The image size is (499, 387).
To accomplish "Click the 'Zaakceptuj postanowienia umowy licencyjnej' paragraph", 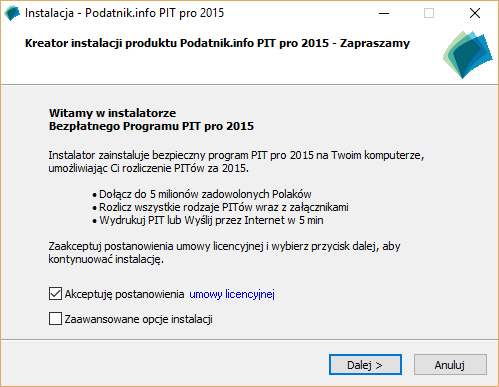I will click(224, 253).
